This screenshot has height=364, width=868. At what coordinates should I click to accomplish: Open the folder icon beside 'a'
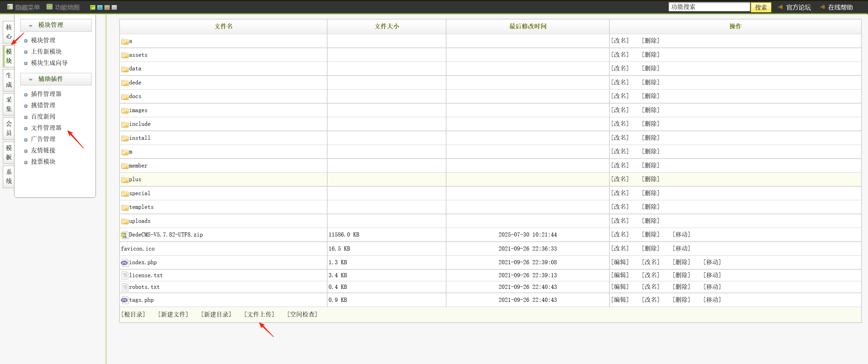click(x=125, y=41)
